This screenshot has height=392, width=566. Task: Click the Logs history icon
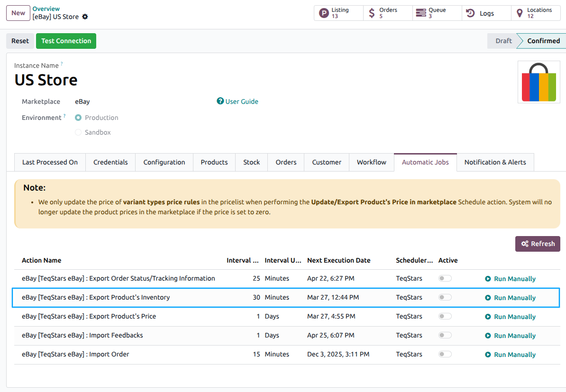click(x=470, y=13)
